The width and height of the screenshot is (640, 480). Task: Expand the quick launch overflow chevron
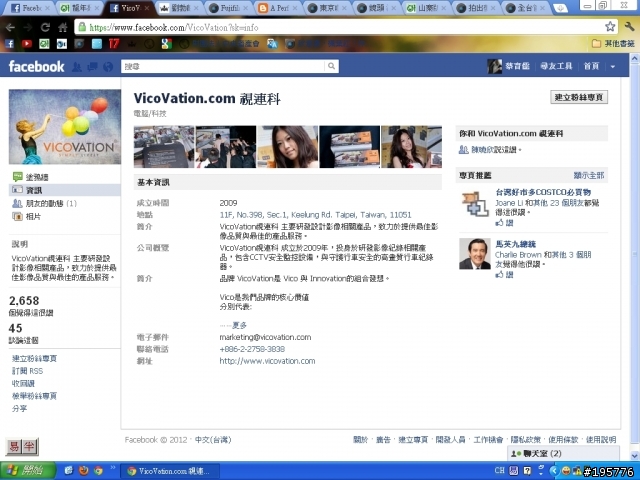click(113, 468)
